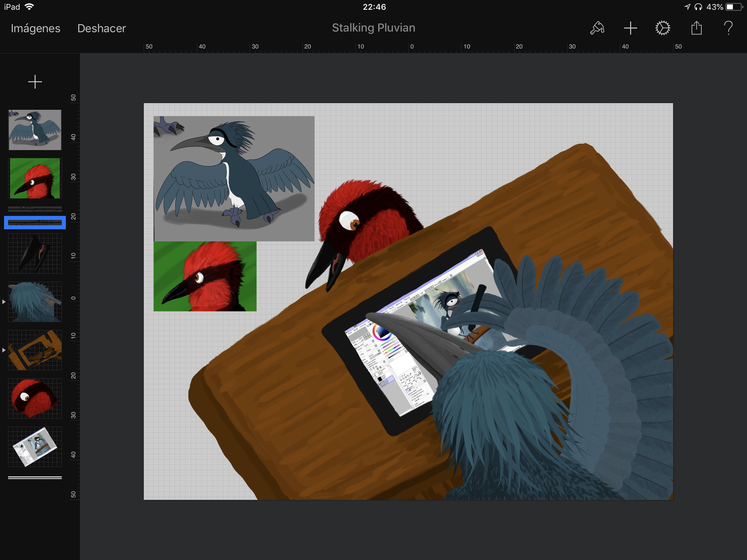Expand the wooden desk layer group
747x560 pixels.
(x=4, y=350)
